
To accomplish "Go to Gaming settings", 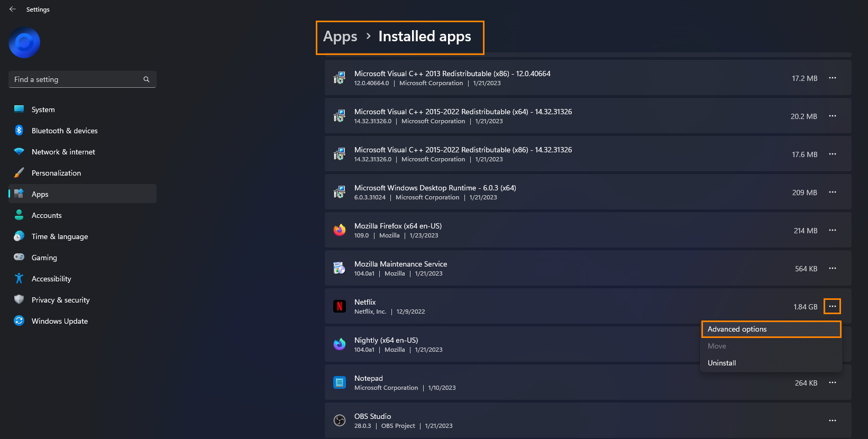I will pyautogui.click(x=83, y=258).
